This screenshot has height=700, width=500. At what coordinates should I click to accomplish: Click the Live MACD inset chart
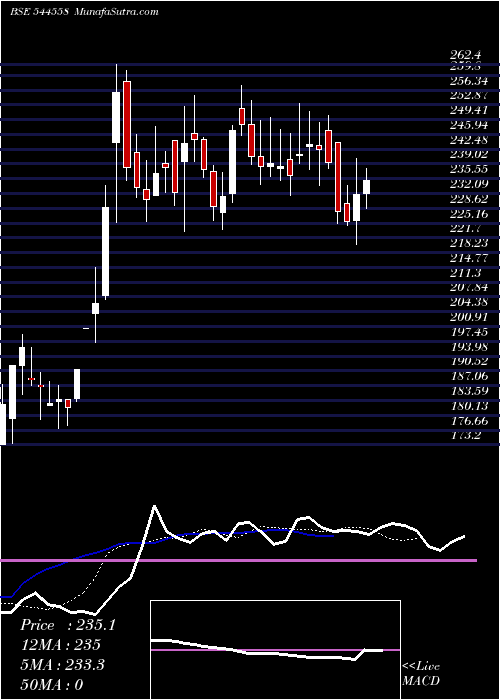tap(275, 650)
